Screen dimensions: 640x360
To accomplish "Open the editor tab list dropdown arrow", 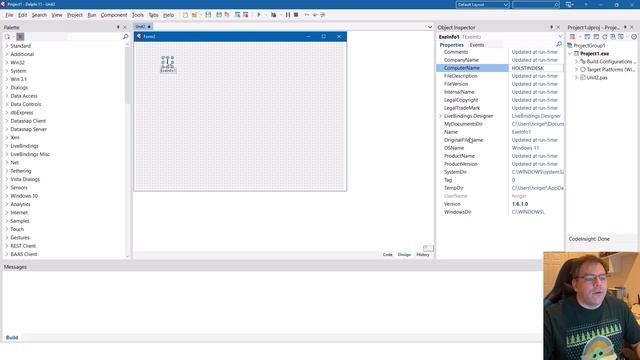I will click(x=430, y=27).
